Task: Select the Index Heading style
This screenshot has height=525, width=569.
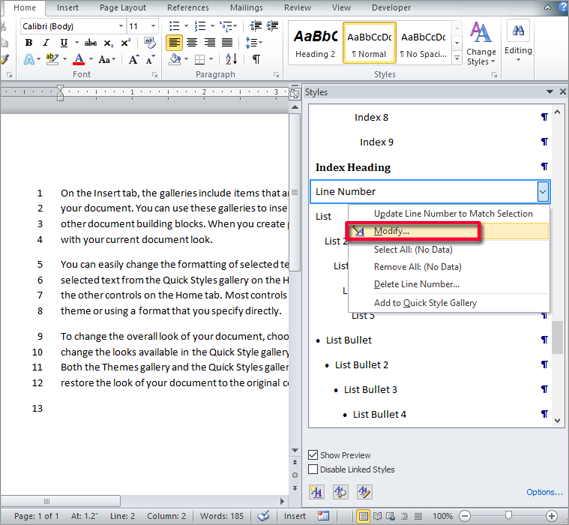Action: [x=430, y=167]
